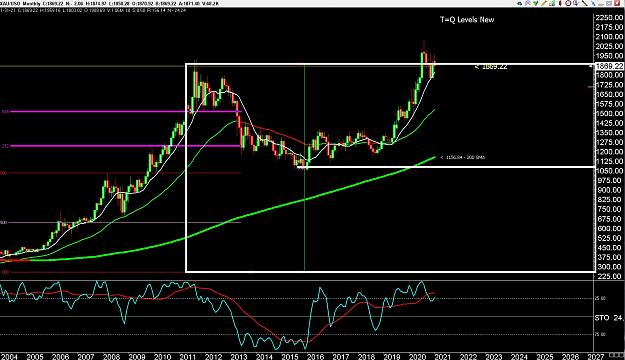Click the 2021 year label on time axis
Viewport: 625px width, 360px height.
pyautogui.click(x=443, y=356)
